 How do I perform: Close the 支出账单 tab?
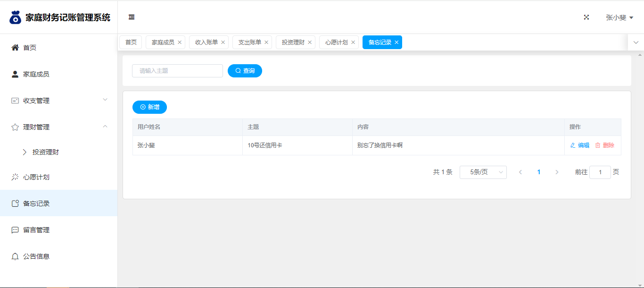click(266, 42)
